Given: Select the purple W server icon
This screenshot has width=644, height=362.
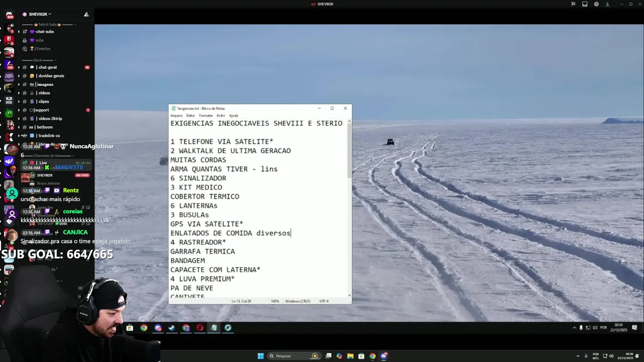Looking at the screenshot, I should click(9, 161).
